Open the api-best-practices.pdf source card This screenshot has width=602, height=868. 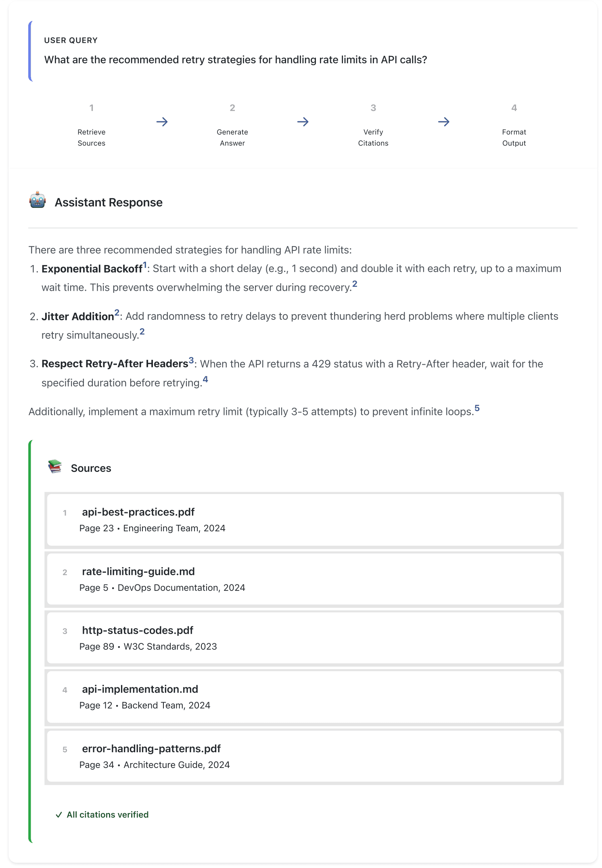coord(304,520)
